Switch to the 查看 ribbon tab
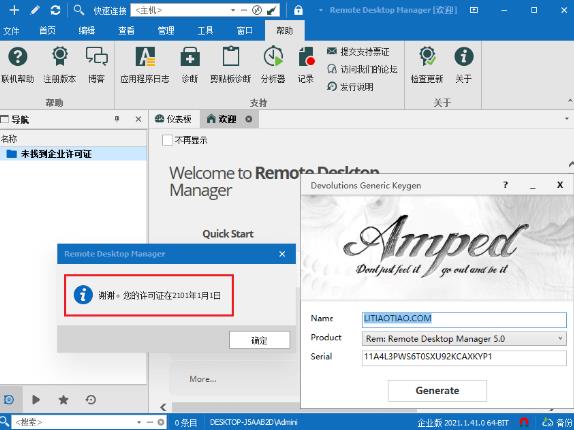This screenshot has height=430, width=574. pos(126,30)
